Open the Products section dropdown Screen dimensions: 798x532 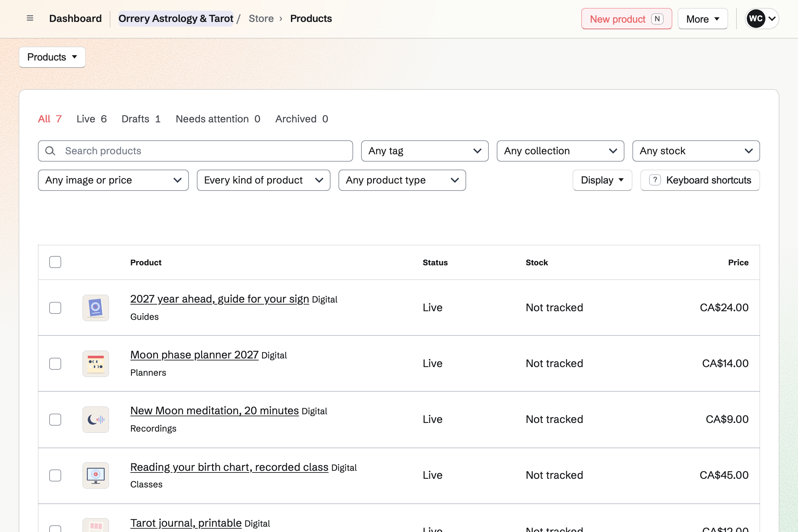[52, 57]
